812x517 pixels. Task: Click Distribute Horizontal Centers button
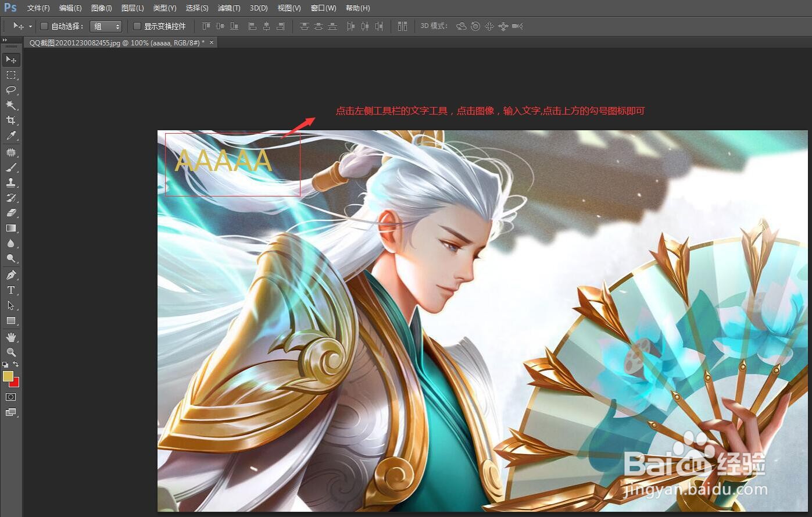point(364,26)
